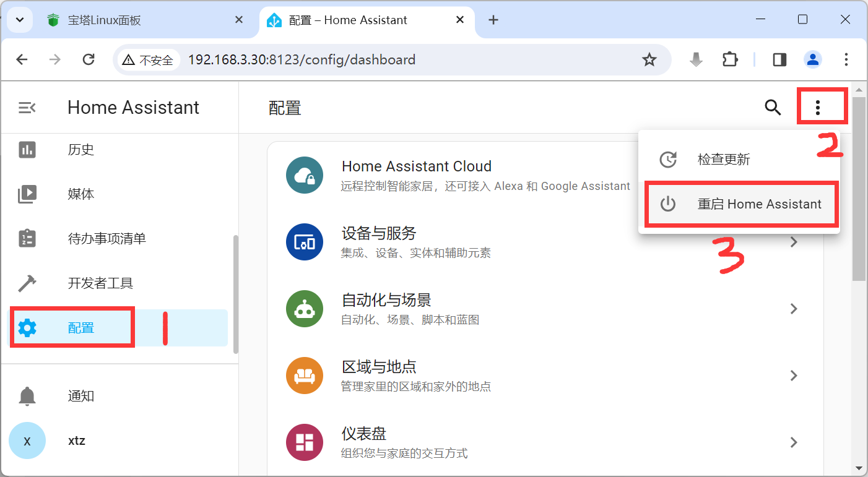Image resolution: width=868 pixels, height=477 pixels.
Task: Click the 自动化与场景 title text
Action: [x=386, y=300]
